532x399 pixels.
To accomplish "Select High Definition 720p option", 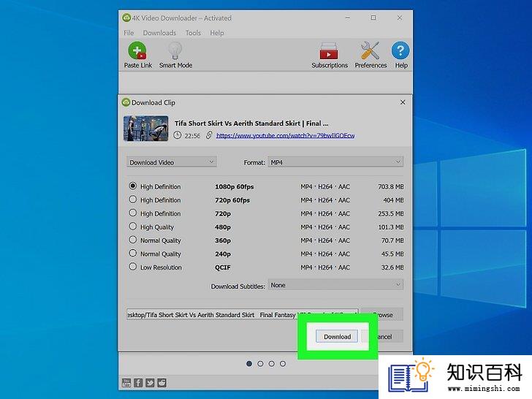I will click(x=133, y=213).
